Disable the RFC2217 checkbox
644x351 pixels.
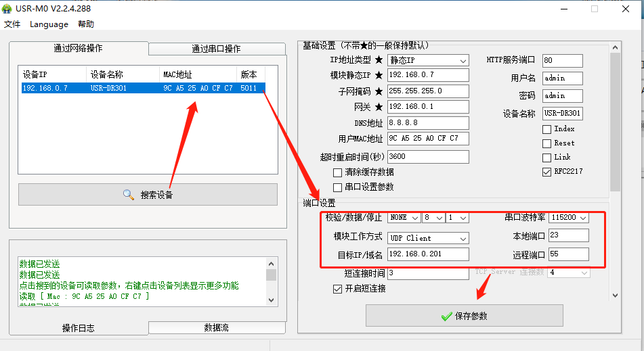546,172
